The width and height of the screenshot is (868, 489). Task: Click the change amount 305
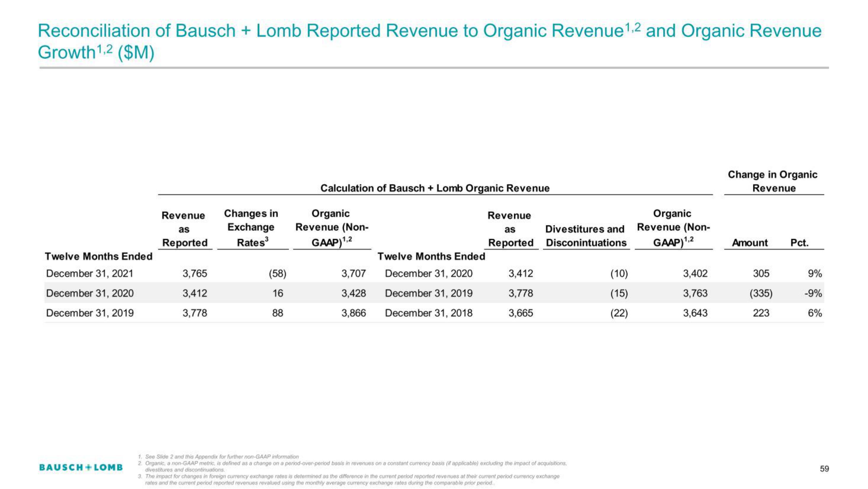[761, 273]
